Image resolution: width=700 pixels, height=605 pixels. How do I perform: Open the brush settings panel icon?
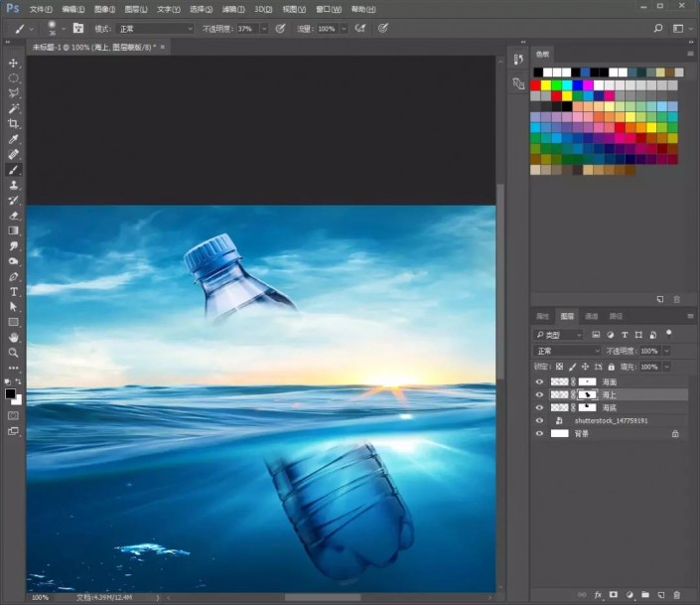click(x=78, y=28)
